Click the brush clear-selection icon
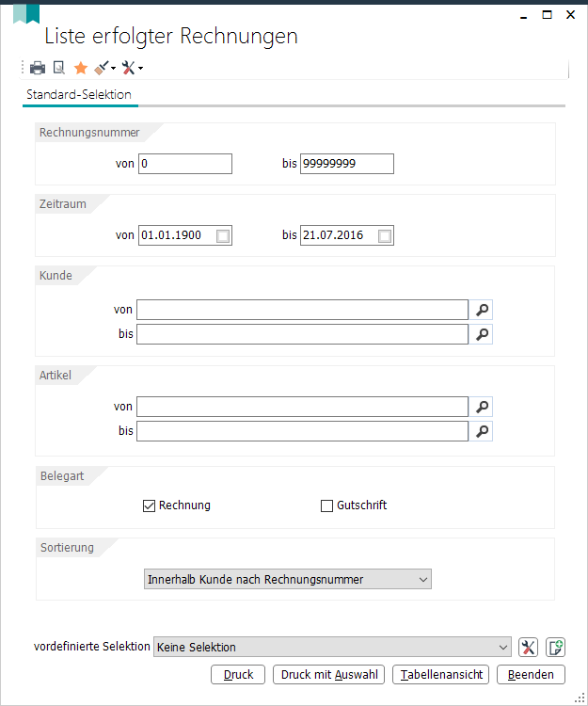This screenshot has height=706, width=588. [x=102, y=68]
